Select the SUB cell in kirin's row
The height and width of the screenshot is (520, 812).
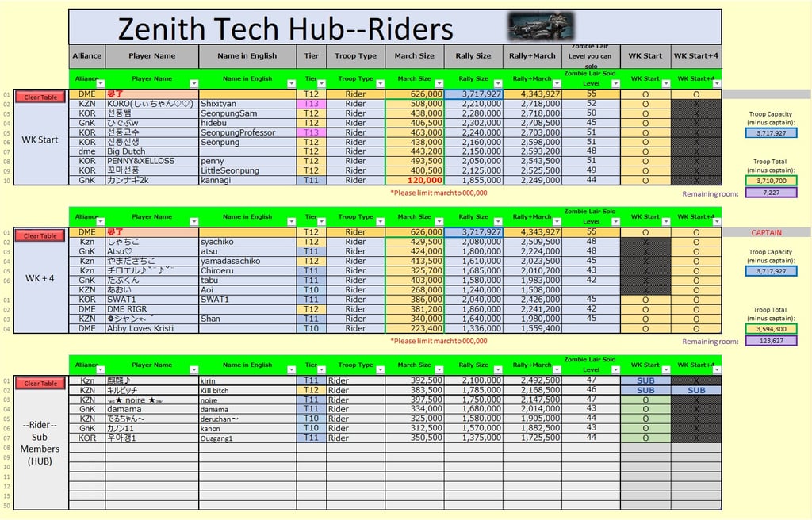point(645,380)
